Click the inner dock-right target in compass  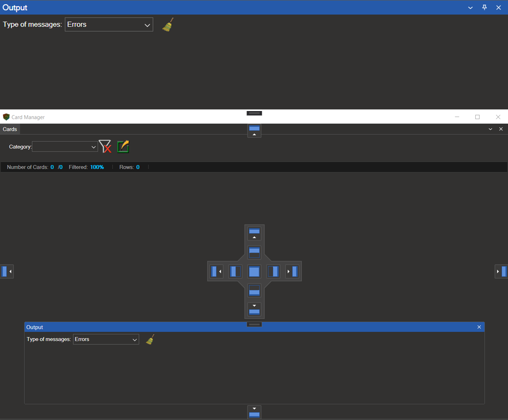(273, 271)
